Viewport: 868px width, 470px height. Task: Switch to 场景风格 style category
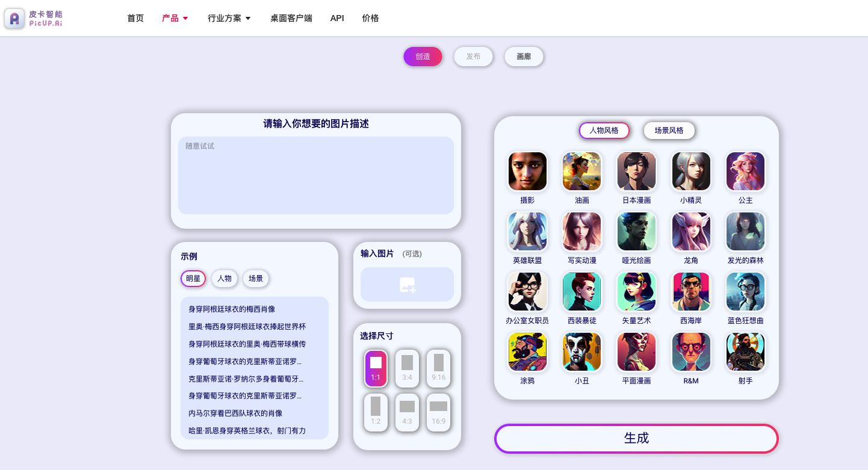pyautogui.click(x=669, y=131)
